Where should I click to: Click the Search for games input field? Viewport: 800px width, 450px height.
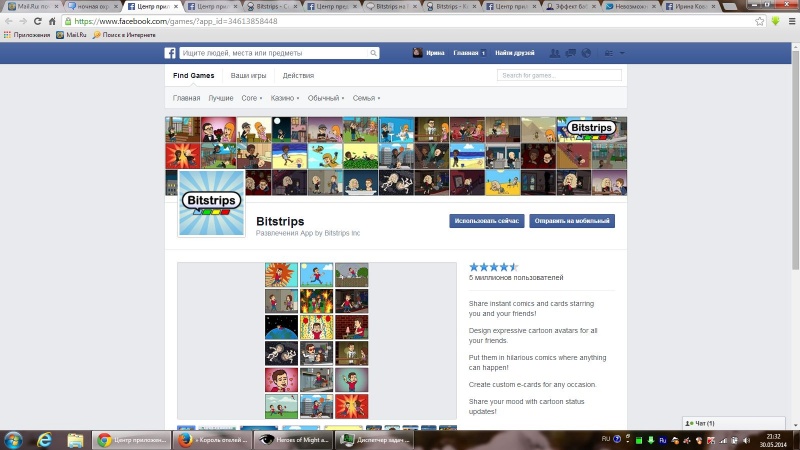pyautogui.click(x=559, y=76)
